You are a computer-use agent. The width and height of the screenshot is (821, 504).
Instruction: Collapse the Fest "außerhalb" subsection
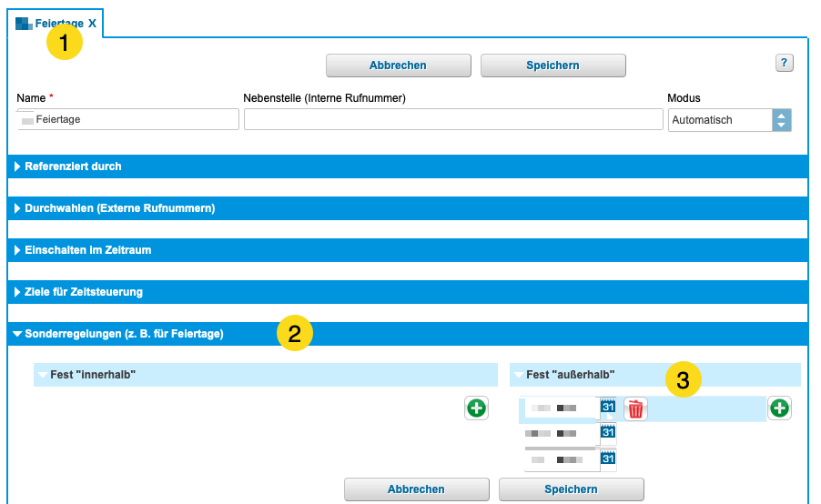point(520,375)
